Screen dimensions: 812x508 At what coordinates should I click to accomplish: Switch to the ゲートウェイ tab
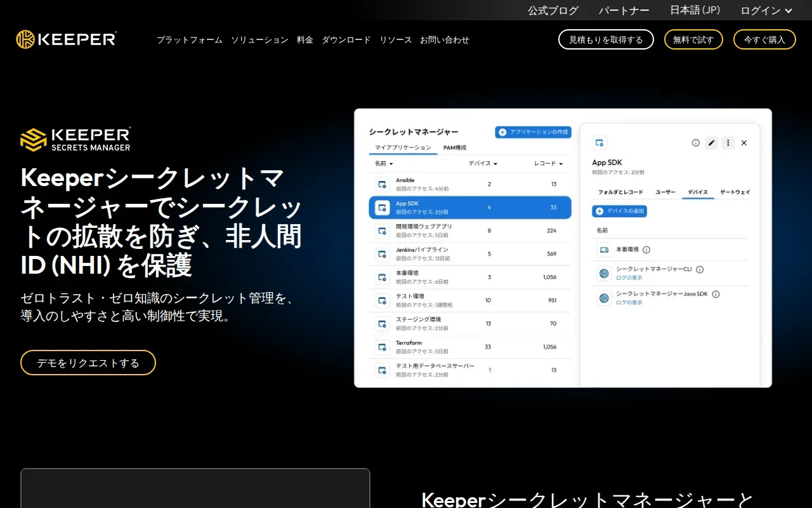(735, 192)
